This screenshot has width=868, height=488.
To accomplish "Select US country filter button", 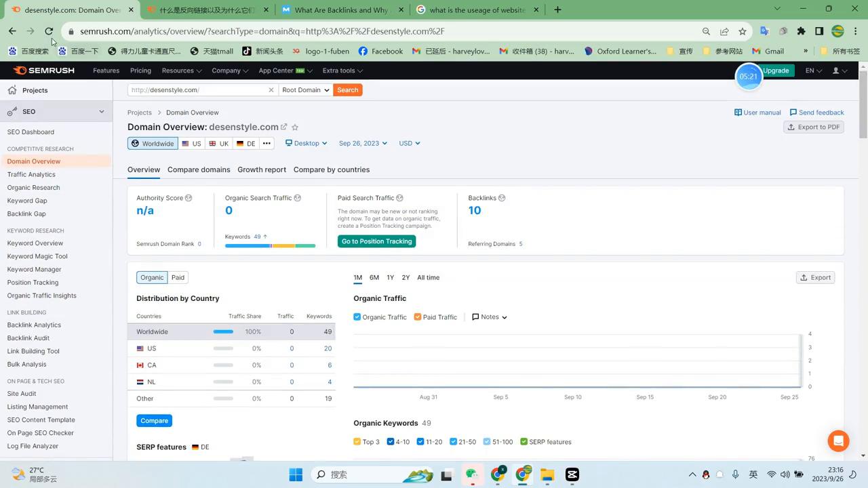I will [191, 143].
